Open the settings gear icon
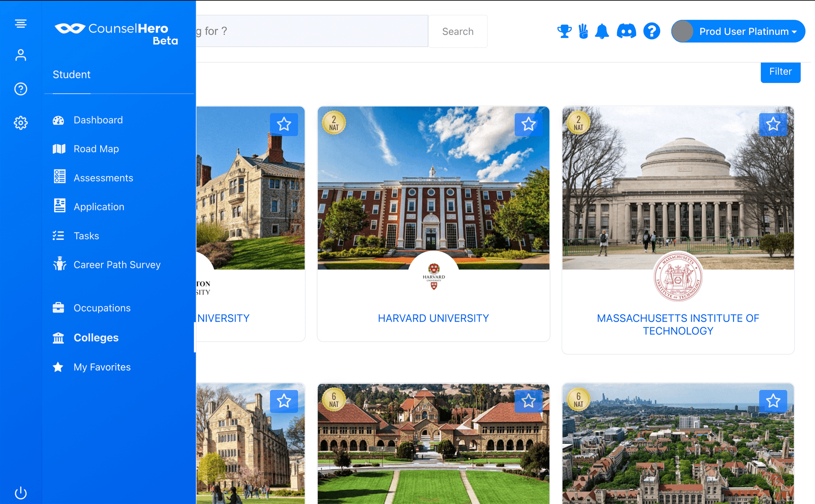 pyautogui.click(x=21, y=123)
